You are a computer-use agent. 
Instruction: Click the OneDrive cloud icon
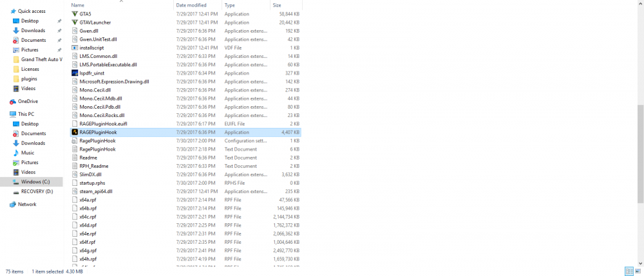tap(13, 101)
